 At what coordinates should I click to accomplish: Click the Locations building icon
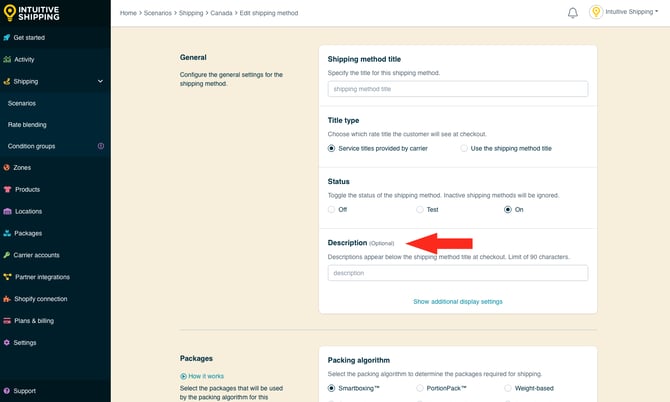[7, 211]
